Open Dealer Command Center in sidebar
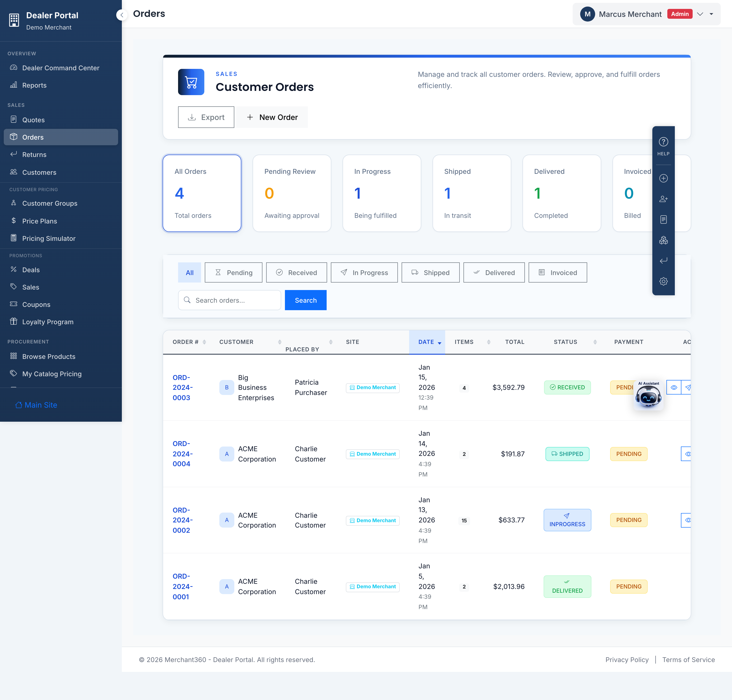Viewport: 732px width, 700px height. (x=61, y=68)
